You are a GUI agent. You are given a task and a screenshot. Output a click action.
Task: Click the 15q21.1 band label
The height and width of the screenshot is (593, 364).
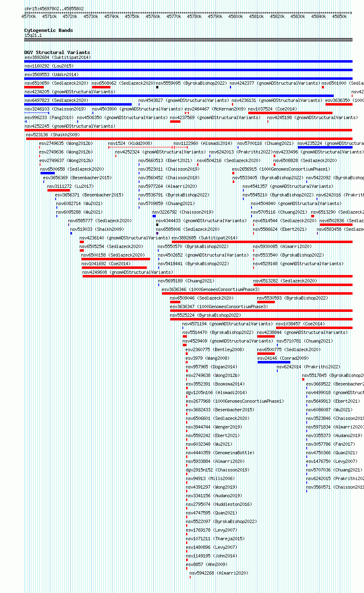tap(33, 36)
